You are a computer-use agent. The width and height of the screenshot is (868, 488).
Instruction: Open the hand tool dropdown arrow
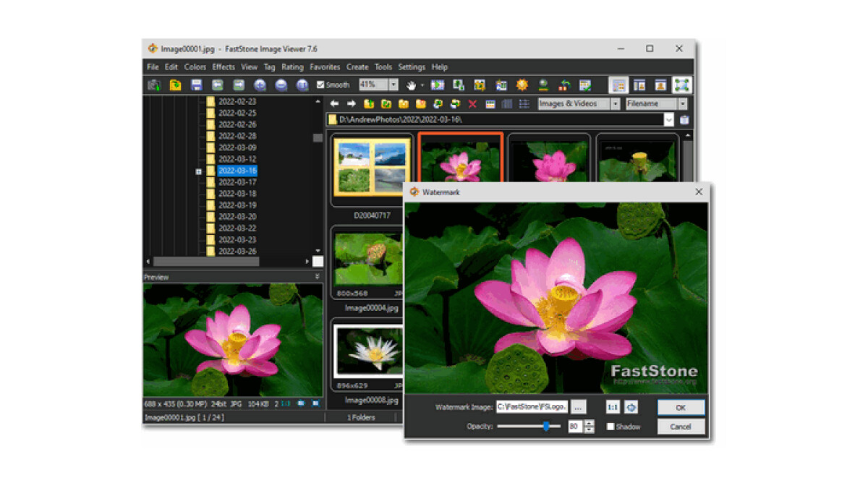pyautogui.click(x=422, y=85)
